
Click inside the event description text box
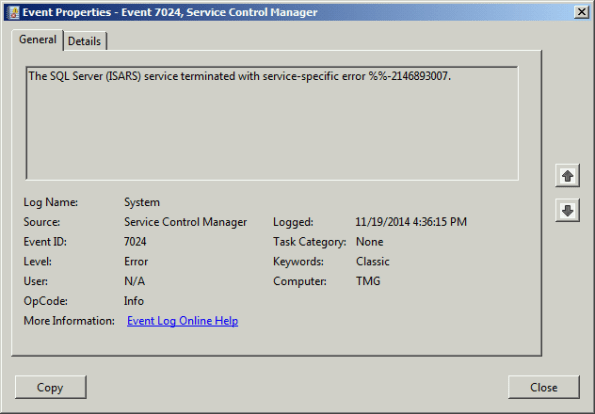click(272, 123)
